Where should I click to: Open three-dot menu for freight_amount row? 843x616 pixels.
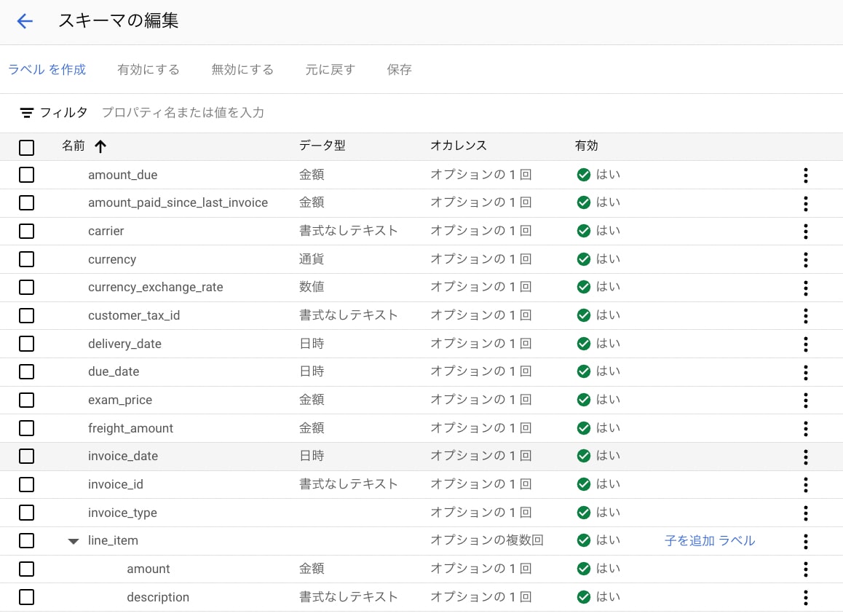(x=805, y=429)
